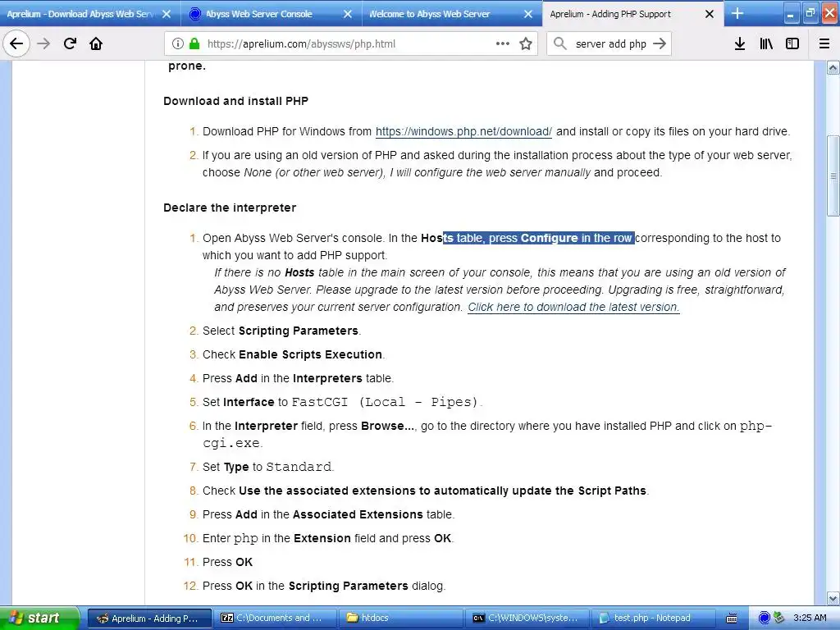Image resolution: width=840 pixels, height=630 pixels.
Task: Close the Adding PHP Support tab
Action: coord(710,14)
